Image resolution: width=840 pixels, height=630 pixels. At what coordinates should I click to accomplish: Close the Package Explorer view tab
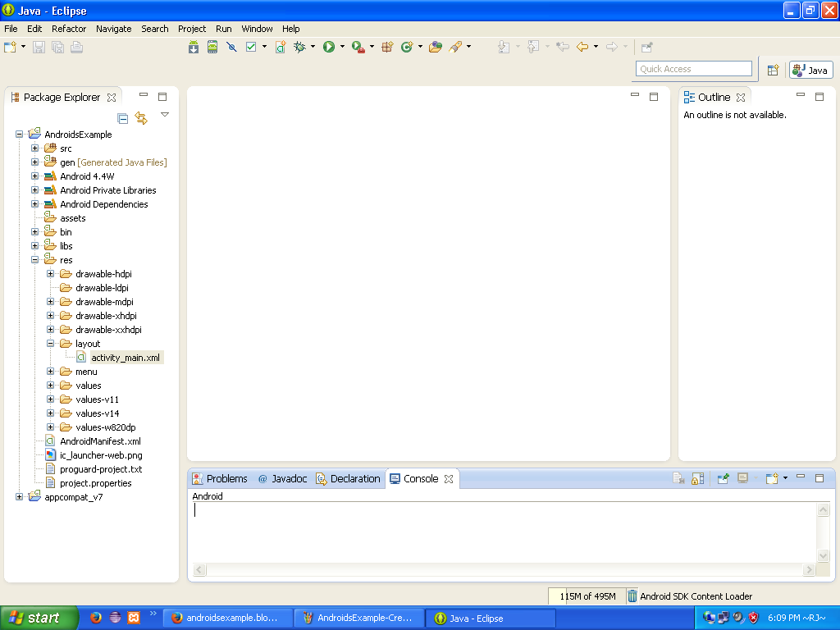tap(112, 98)
